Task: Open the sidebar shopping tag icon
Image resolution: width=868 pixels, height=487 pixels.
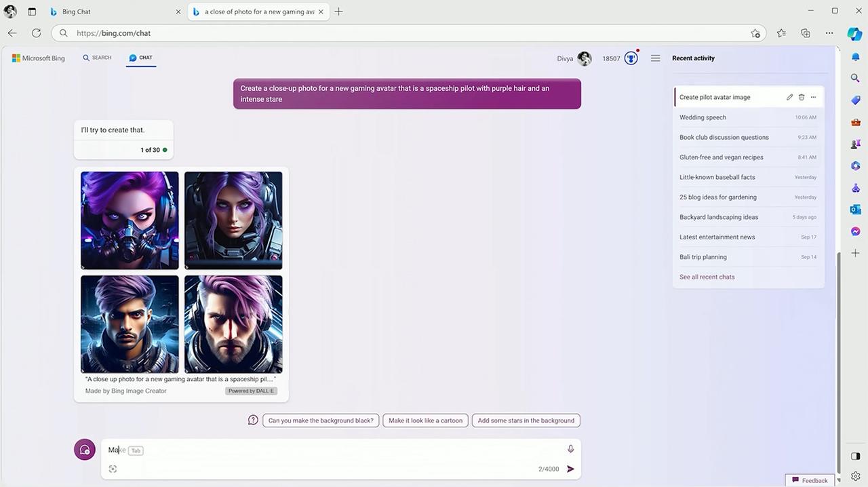Action: 855,100
